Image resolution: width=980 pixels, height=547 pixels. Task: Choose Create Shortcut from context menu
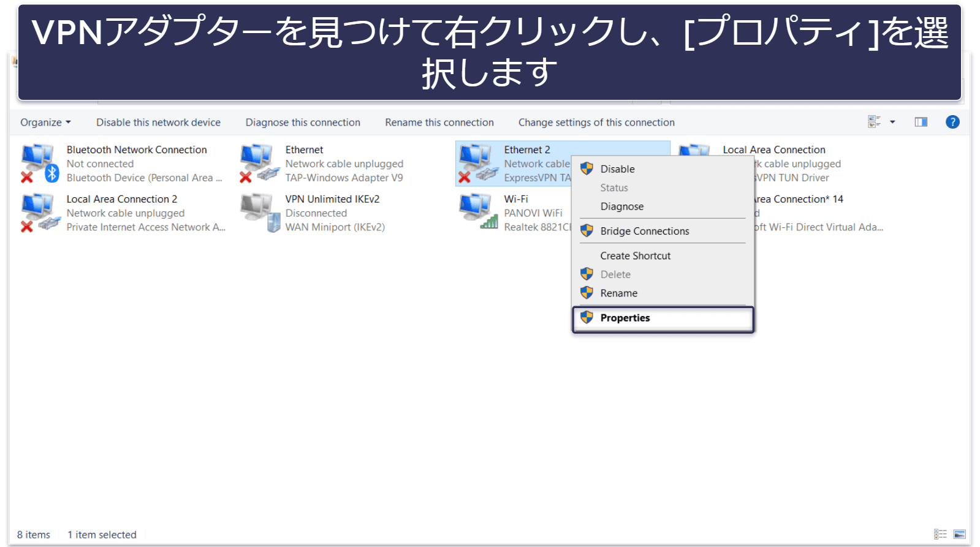coord(635,256)
